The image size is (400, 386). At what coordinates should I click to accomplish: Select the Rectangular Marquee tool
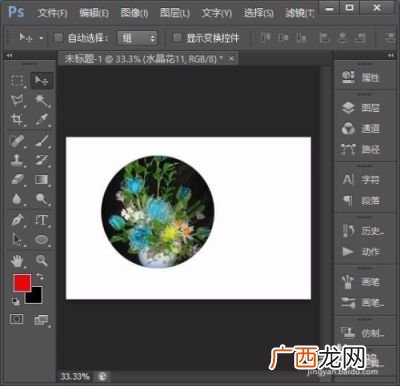(x=17, y=80)
